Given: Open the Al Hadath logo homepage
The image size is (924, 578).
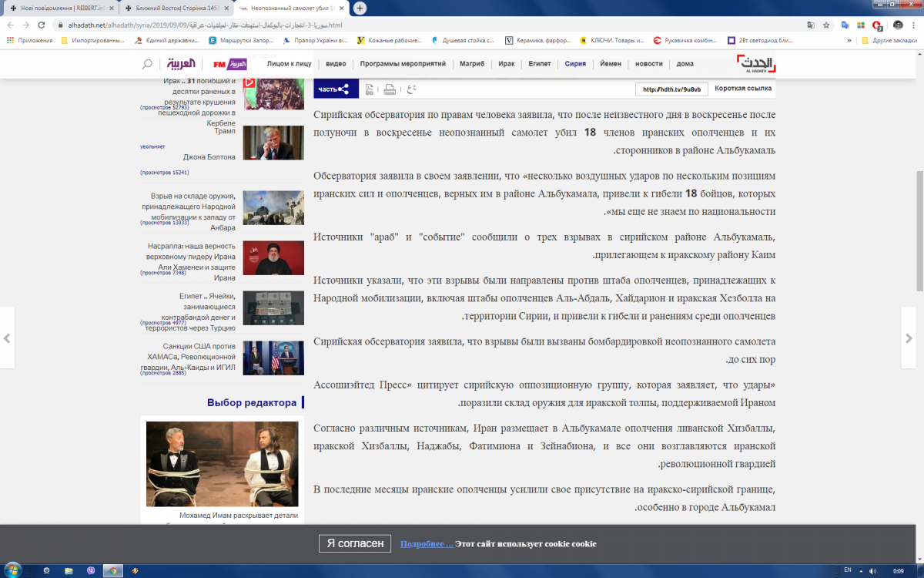Looking at the screenshot, I should (755, 64).
